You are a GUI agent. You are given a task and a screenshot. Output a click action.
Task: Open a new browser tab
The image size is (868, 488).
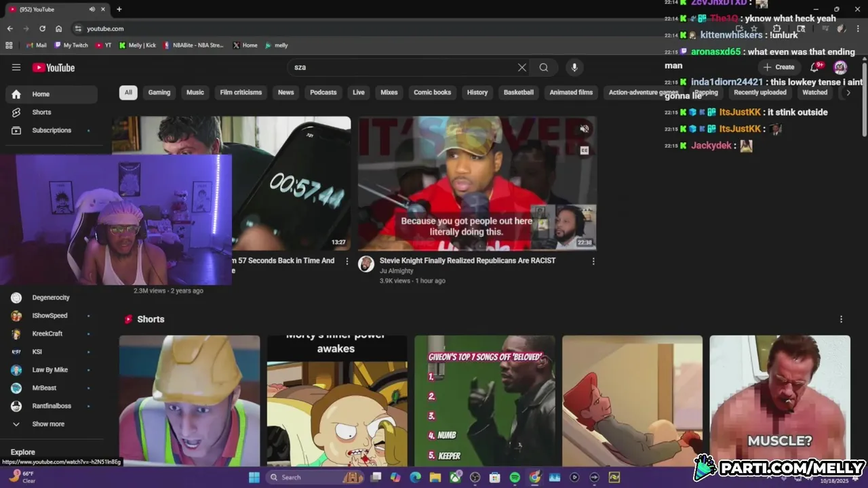pos(119,9)
